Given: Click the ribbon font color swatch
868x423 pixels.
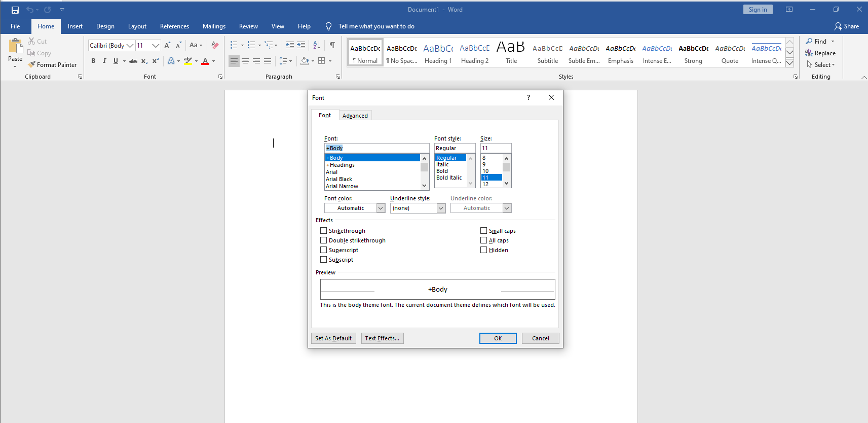Looking at the screenshot, I should pos(205,61).
